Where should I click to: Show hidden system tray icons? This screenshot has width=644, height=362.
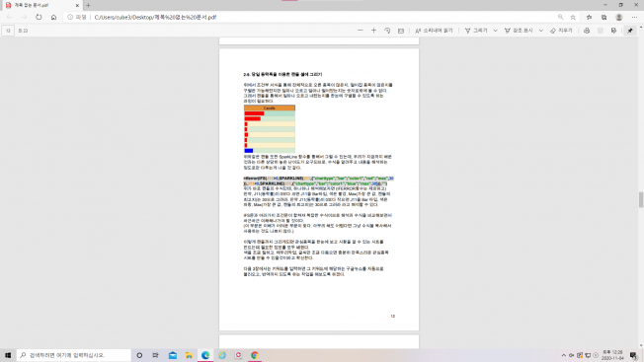pos(563,355)
